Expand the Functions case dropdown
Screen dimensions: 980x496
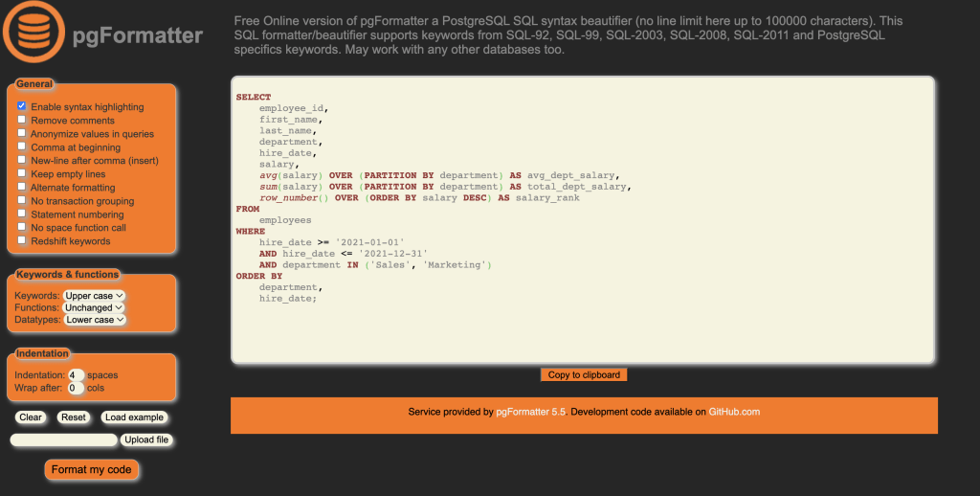point(94,307)
